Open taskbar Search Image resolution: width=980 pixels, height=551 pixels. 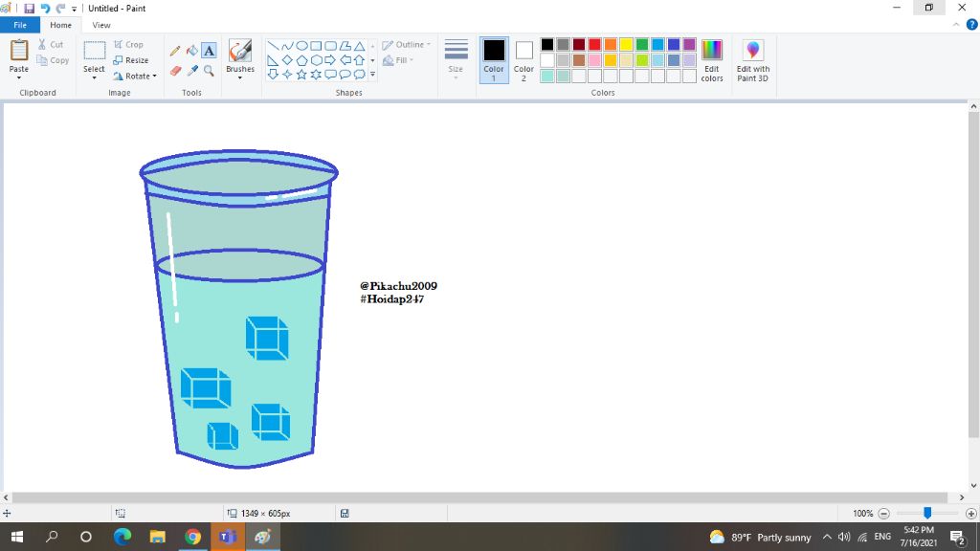click(52, 537)
